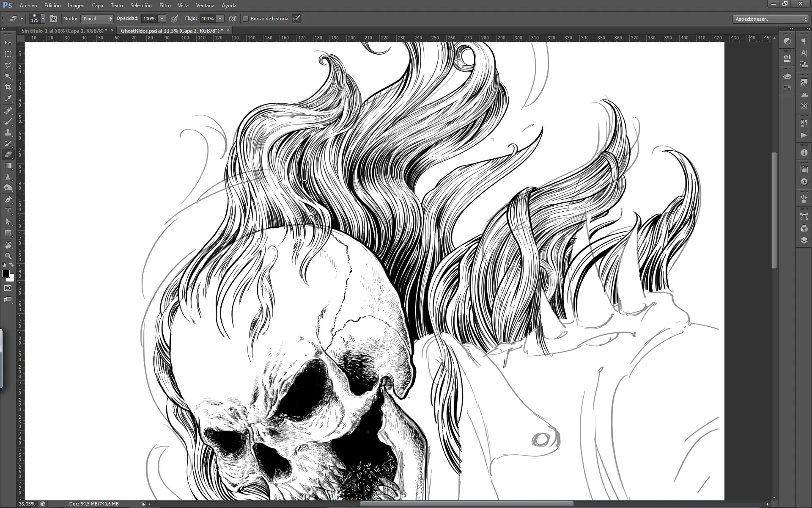Image resolution: width=812 pixels, height=508 pixels.
Task: Change the screen mode
Action: 8,300
